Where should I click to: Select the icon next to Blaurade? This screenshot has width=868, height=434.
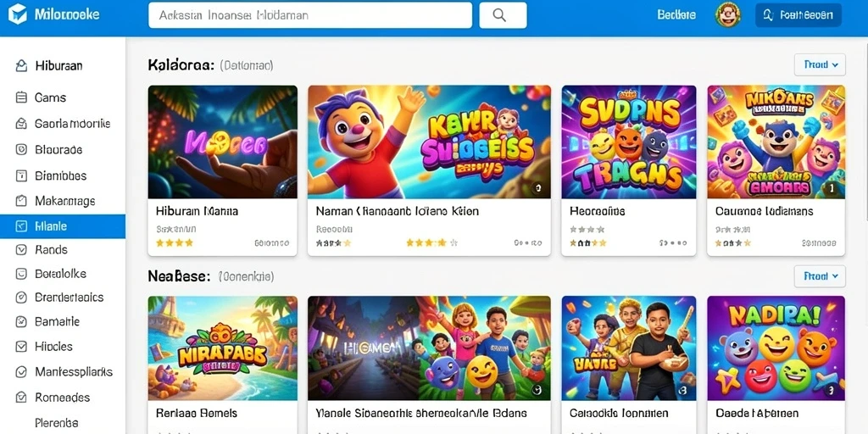[x=21, y=149]
